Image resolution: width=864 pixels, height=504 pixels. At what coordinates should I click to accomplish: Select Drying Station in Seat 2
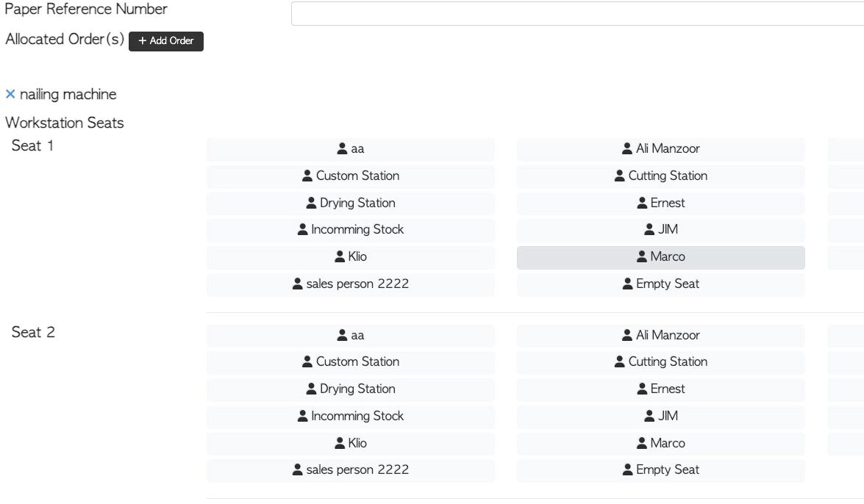click(350, 389)
